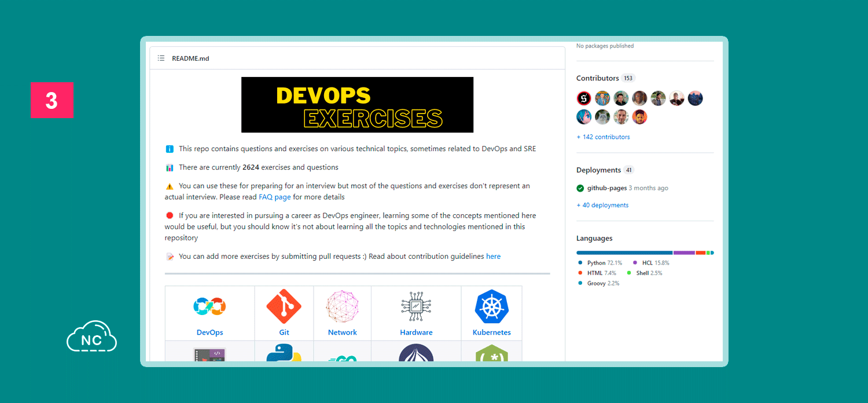
Task: Click the Perl onion logo icon
Action: tap(415, 353)
